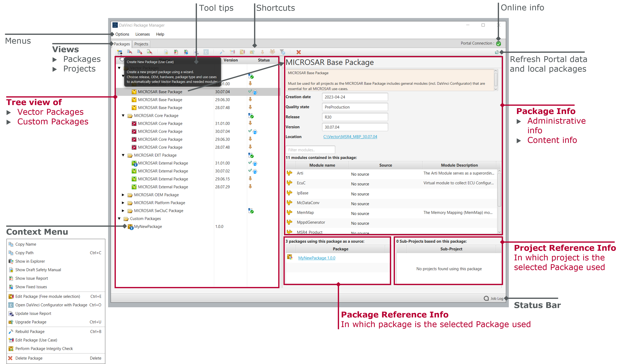This screenshot has width=622, height=364.
Task: Open the Options menu
Action: pyautogui.click(x=122, y=34)
